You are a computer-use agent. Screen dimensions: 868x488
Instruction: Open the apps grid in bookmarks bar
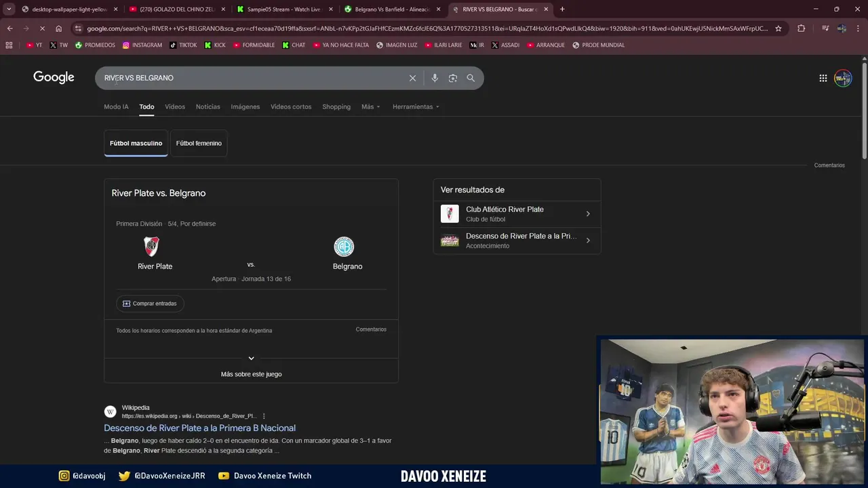9,45
